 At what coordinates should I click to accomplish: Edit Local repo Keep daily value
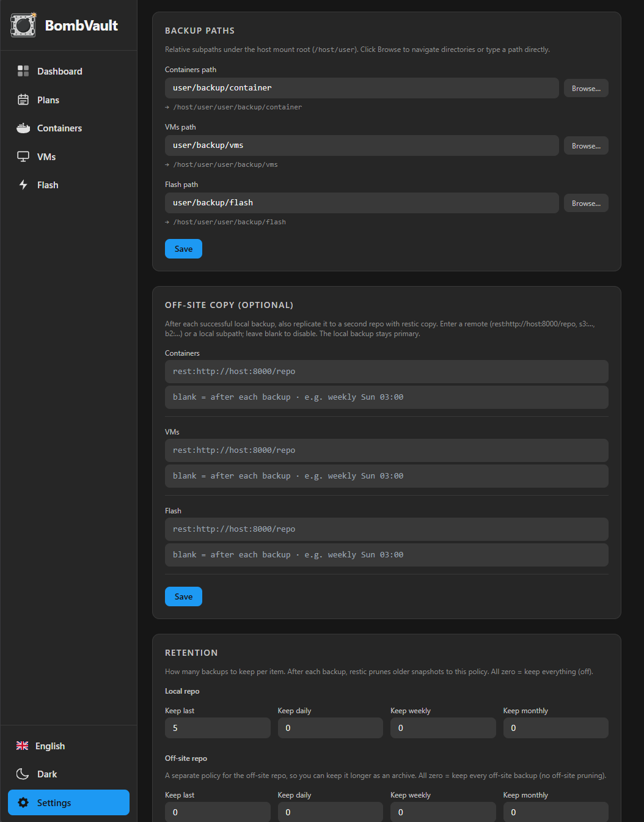[x=331, y=728]
